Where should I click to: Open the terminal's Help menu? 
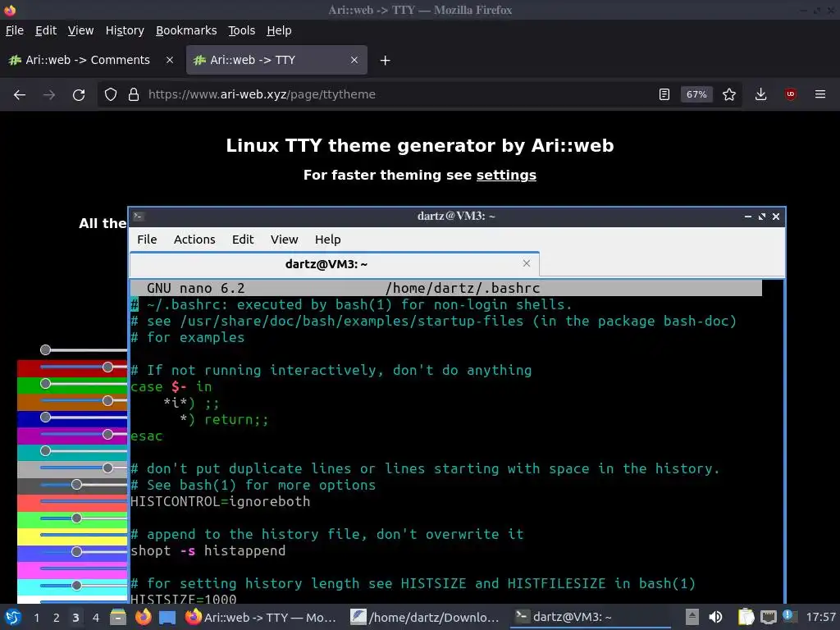click(x=328, y=240)
